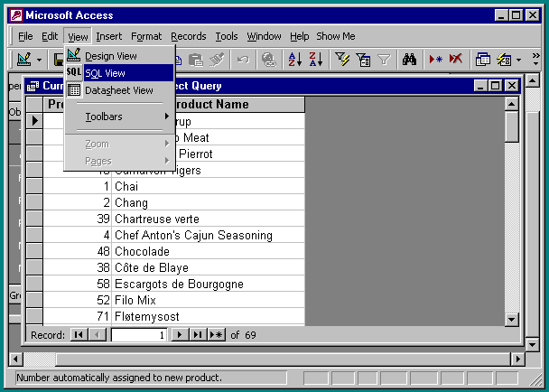Expand the View button dropdown arrow
549x392 pixels.
[x=39, y=60]
